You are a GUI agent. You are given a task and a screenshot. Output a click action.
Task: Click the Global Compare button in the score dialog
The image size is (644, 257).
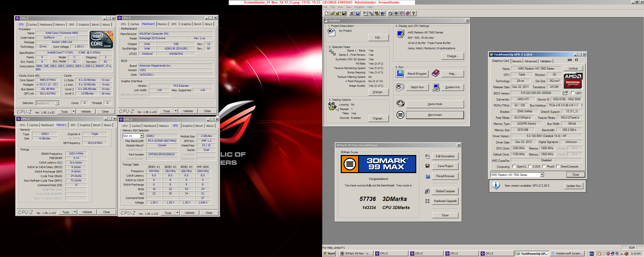pyautogui.click(x=445, y=191)
